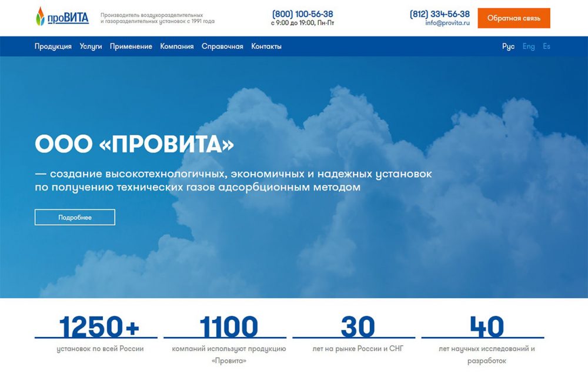Open the Продукция menu

tap(53, 46)
